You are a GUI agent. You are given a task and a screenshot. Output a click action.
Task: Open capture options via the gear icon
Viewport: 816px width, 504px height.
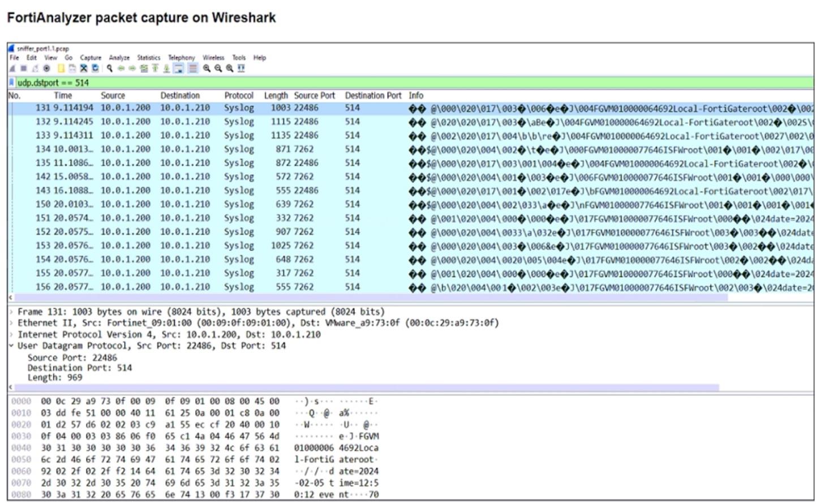pyautogui.click(x=47, y=68)
